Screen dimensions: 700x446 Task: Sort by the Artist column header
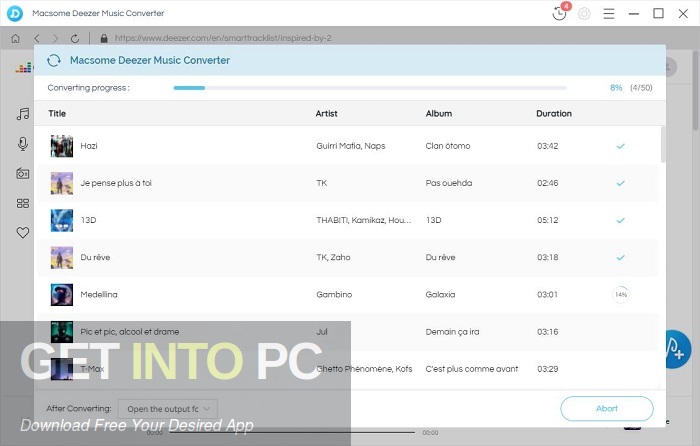tap(326, 113)
